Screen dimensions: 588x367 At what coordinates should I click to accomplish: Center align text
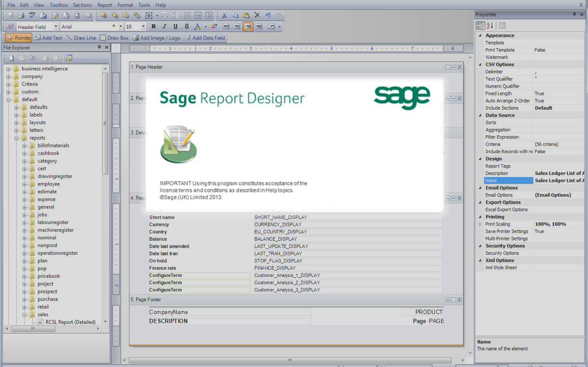(x=237, y=26)
